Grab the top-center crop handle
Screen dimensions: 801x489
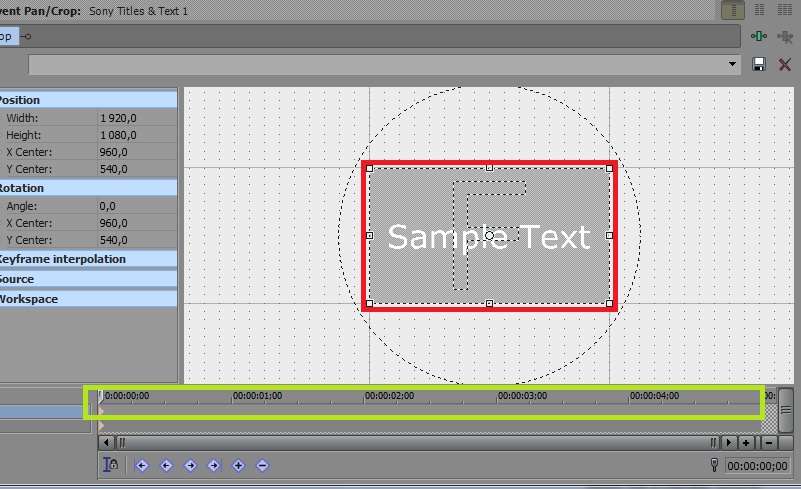click(x=489, y=168)
